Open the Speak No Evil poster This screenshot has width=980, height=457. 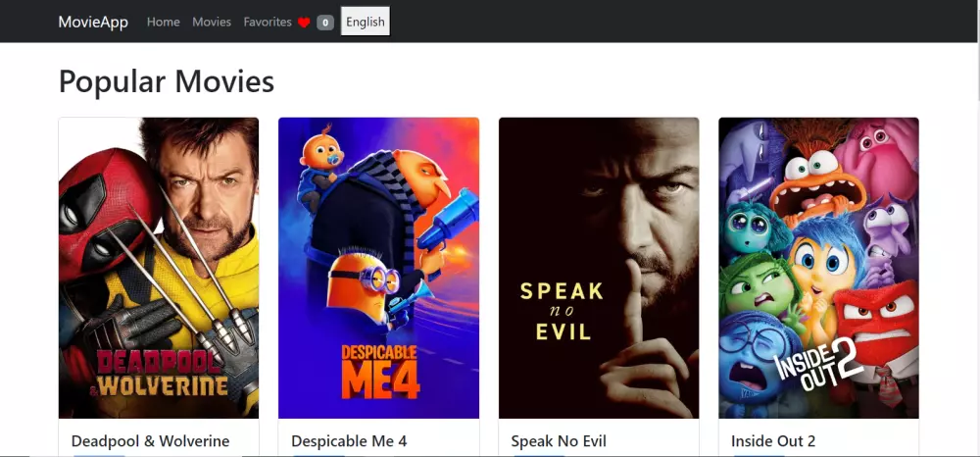(599, 268)
